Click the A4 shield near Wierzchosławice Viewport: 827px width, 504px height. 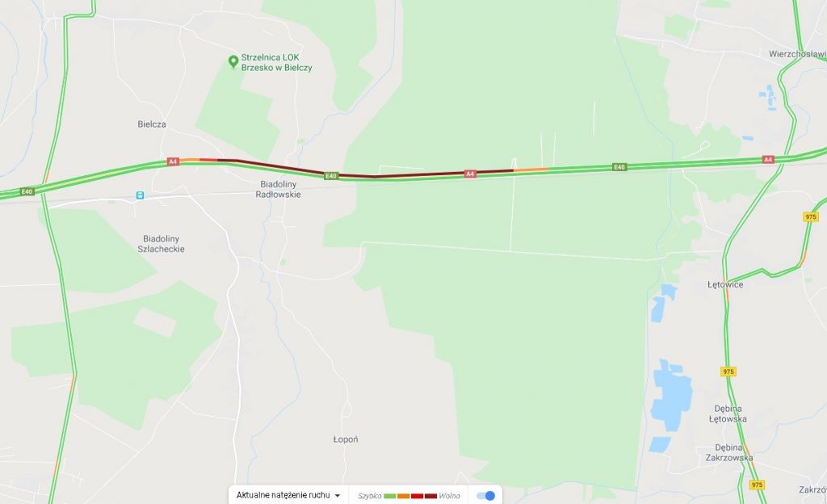(768, 159)
